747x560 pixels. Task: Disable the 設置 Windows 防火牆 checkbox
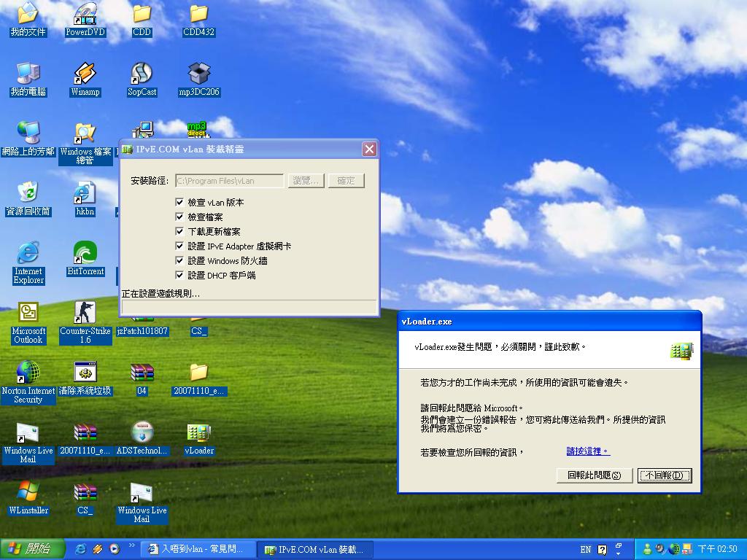click(179, 260)
